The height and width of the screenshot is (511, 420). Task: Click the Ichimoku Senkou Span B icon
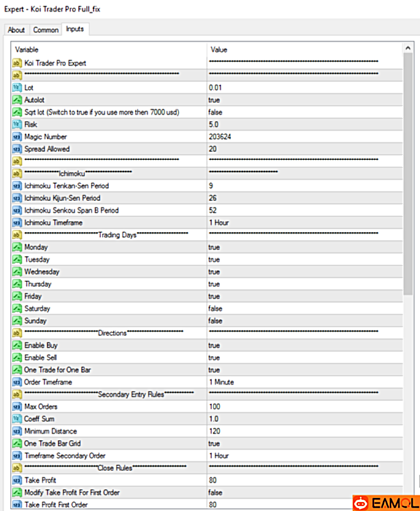17,210
